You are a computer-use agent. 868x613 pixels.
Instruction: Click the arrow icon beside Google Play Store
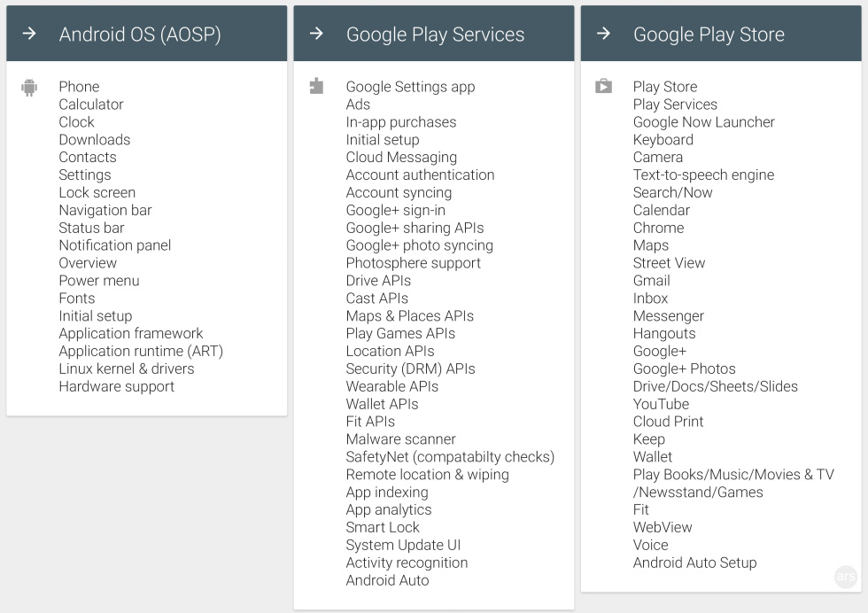click(x=603, y=34)
